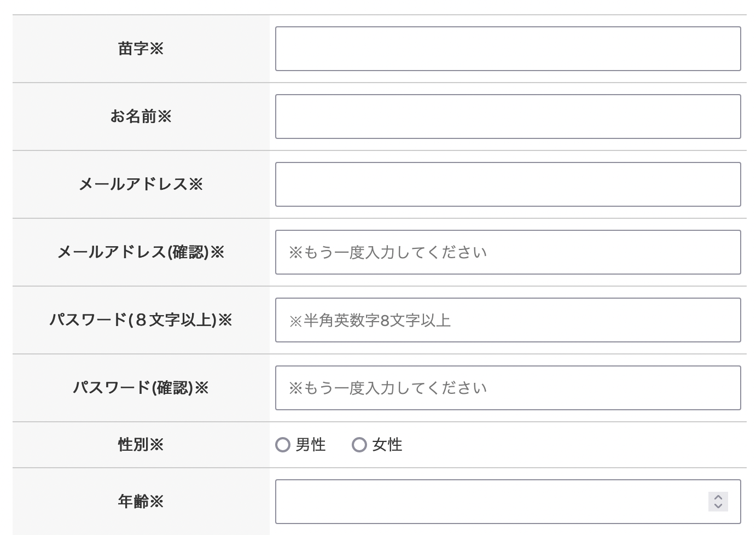Screen dimensions: 756x535
Task: Select the 女性 radio button
Action: click(359, 445)
